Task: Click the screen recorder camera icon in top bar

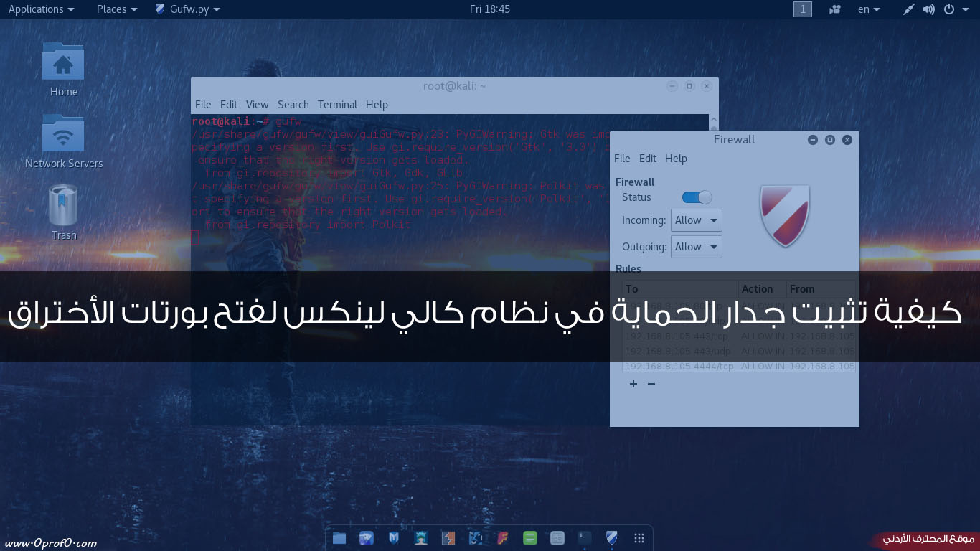Action: [834, 9]
